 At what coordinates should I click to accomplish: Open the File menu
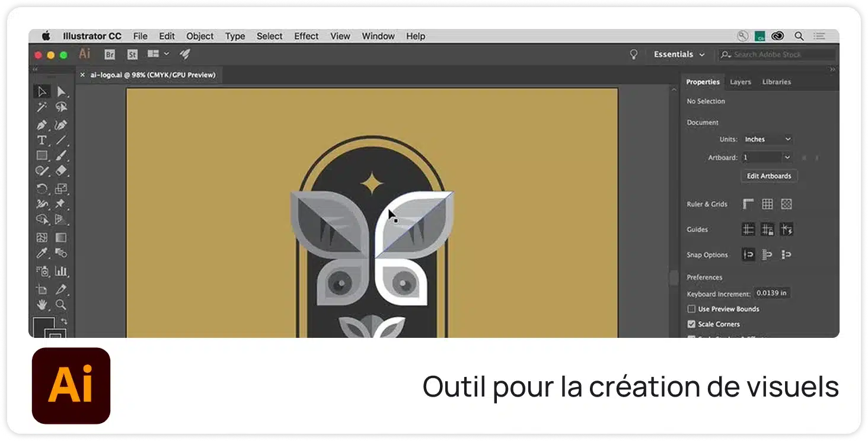point(141,36)
